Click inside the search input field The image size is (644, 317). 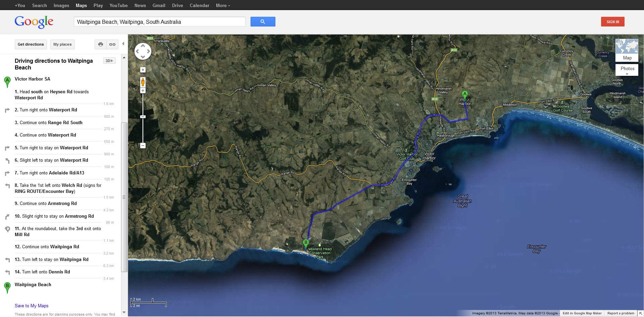click(x=159, y=21)
